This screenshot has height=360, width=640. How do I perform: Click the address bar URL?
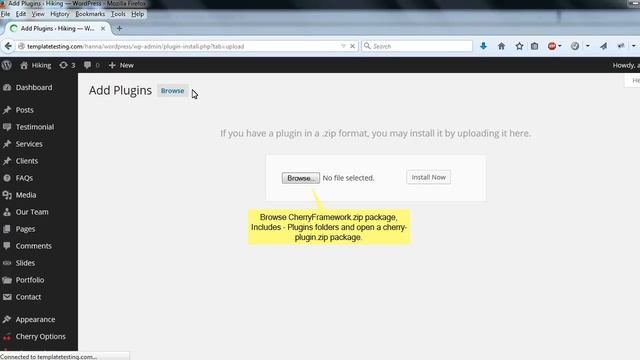[136, 47]
